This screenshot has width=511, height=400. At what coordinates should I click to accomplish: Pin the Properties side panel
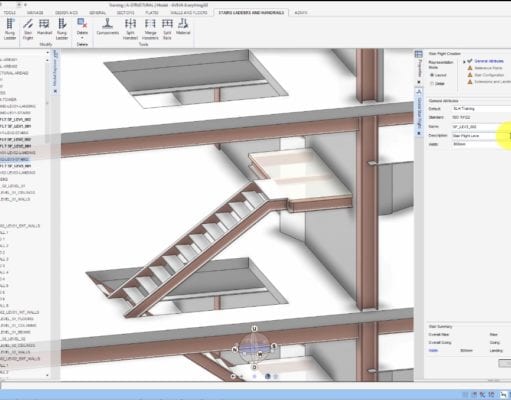point(419,82)
